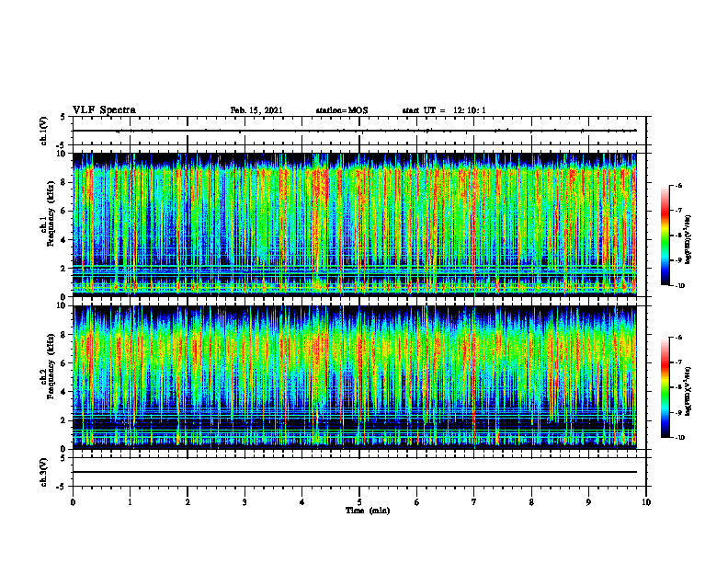
Task: Click the ch.2 log(PSD) color bar title
Action: click(x=688, y=391)
